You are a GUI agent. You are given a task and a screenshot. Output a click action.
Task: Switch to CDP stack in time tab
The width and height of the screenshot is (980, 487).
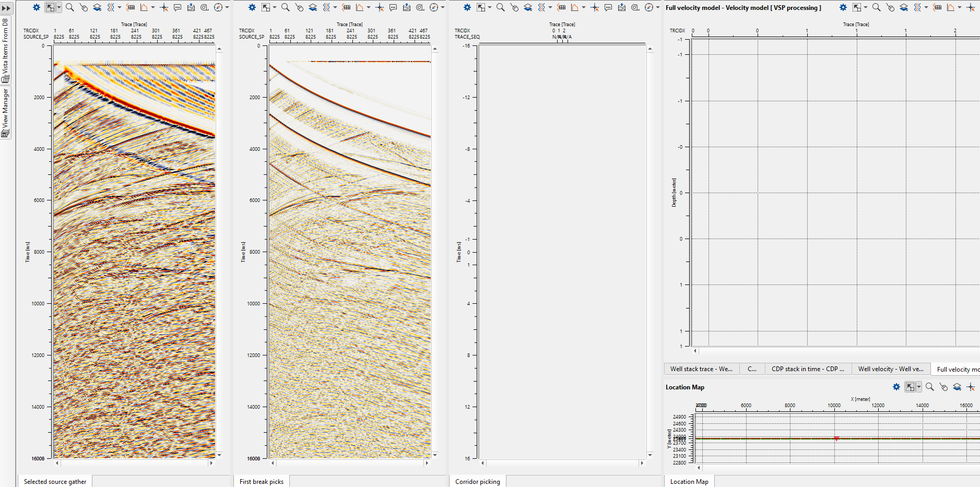click(808, 369)
